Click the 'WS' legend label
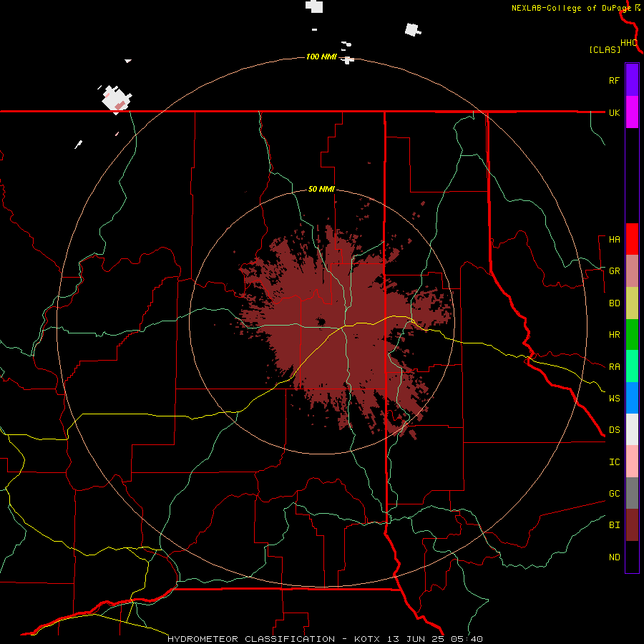The image size is (644, 644). (614, 398)
